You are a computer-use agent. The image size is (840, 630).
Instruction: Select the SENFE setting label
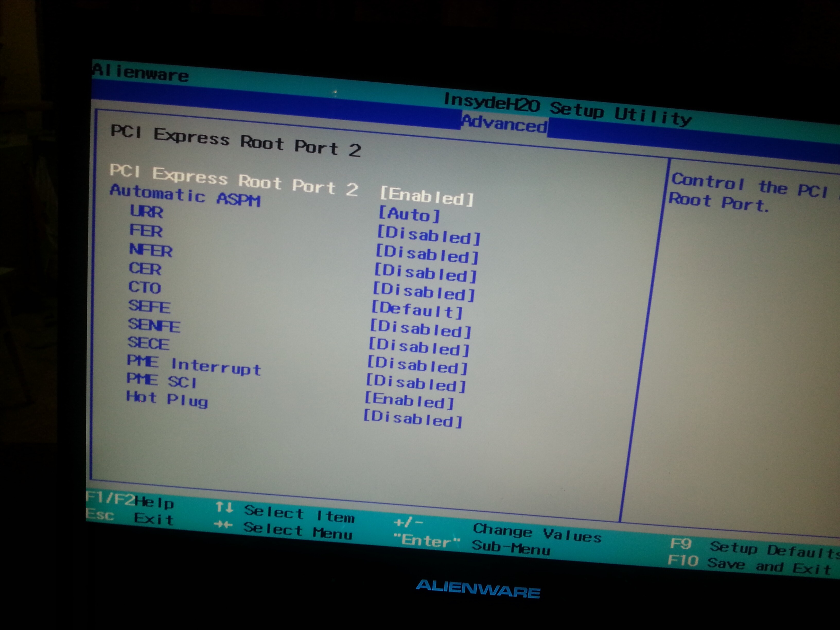[x=154, y=326]
